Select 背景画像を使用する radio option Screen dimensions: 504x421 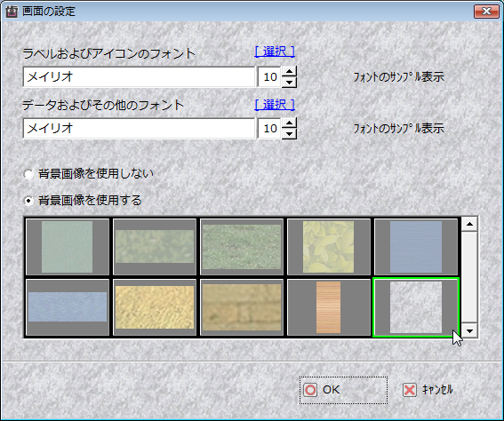(28, 201)
